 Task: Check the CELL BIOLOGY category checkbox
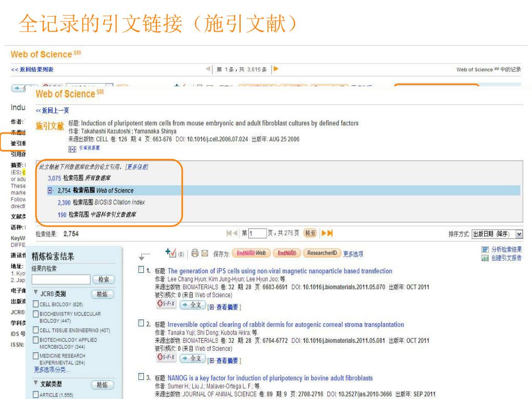click(x=36, y=304)
